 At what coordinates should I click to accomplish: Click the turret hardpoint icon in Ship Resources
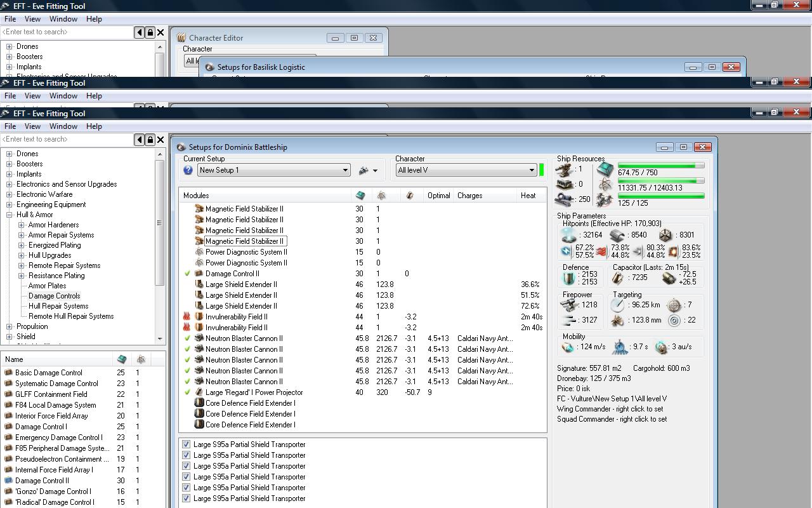[565, 170]
